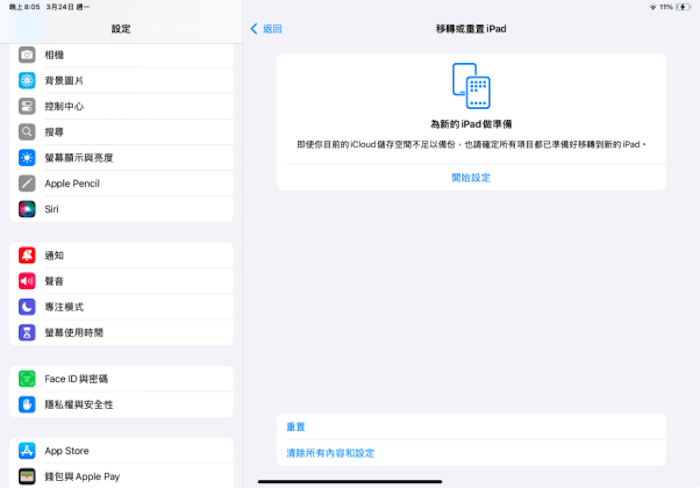This screenshot has width=700, height=488.
Task: Select the 螢幕使用時間 label
Action: [74, 333]
